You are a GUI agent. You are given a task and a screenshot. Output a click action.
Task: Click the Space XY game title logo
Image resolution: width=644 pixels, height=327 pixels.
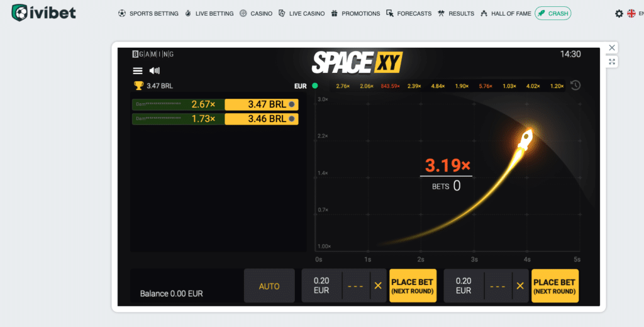(x=357, y=62)
